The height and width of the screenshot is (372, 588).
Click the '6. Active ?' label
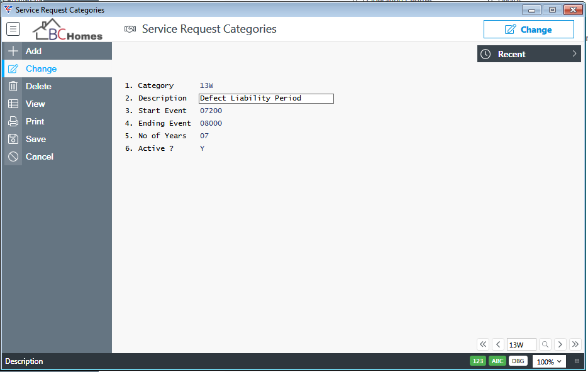coord(149,148)
